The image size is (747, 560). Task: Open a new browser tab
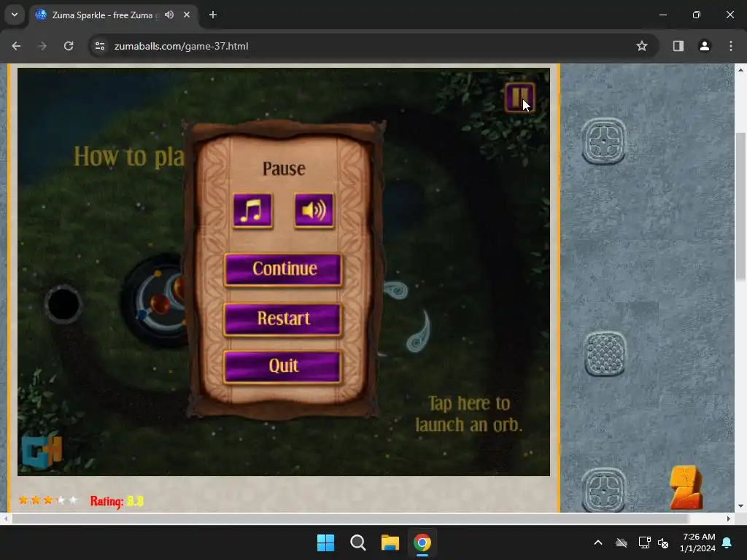[x=213, y=15]
